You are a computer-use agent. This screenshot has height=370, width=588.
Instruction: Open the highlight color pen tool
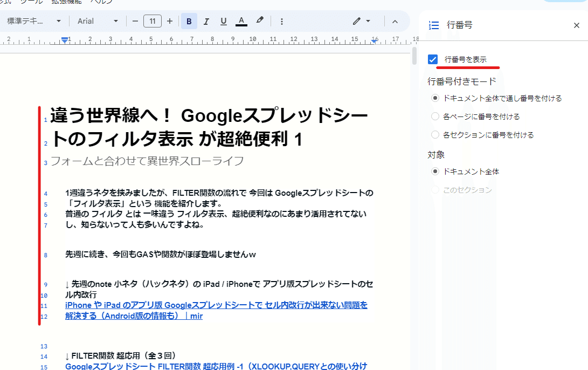[x=259, y=20]
